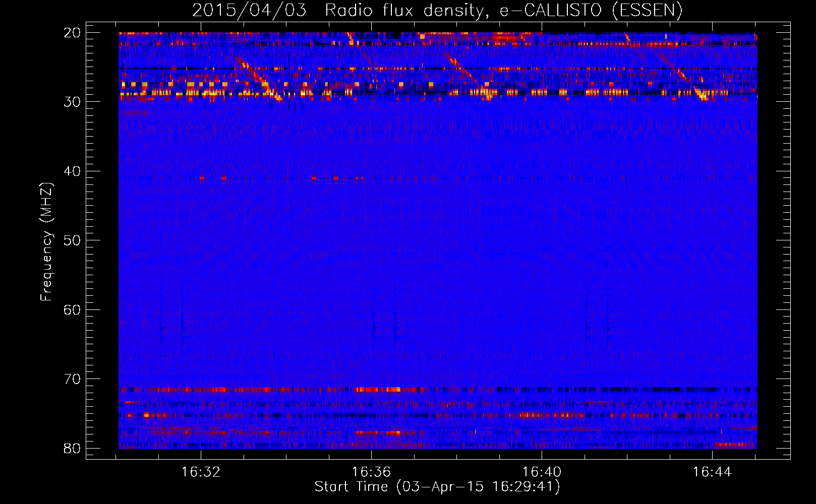
Task: Click the 'Frequency (MHZ)' axis label
Action: pos(46,242)
